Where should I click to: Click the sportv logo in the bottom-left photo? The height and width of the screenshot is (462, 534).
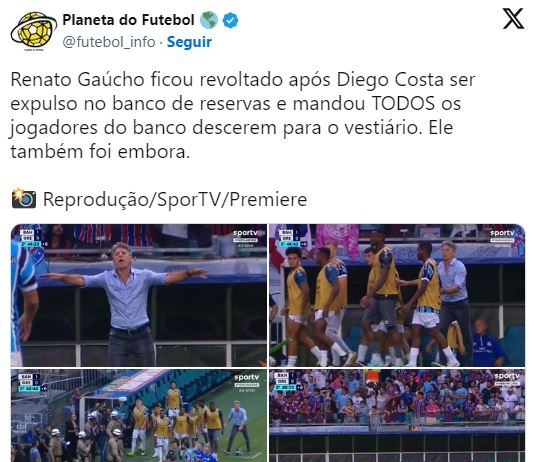pyautogui.click(x=247, y=378)
